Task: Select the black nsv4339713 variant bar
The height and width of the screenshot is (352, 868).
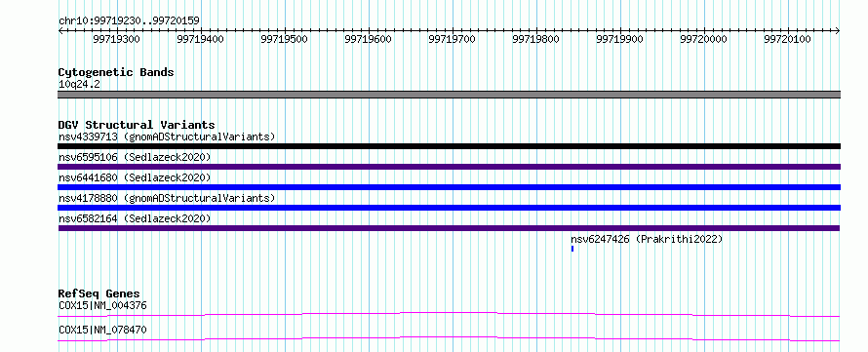Action: coord(449,146)
